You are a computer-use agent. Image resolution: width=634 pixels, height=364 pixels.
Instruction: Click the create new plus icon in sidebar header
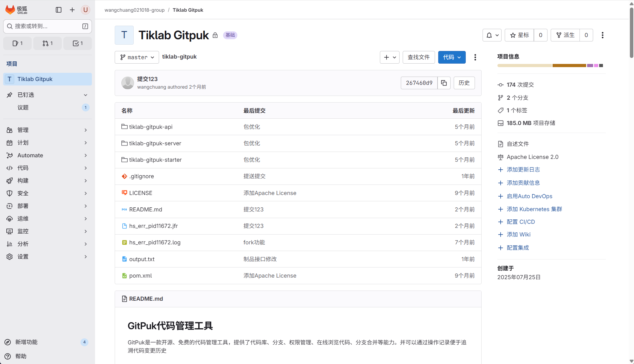point(72,10)
